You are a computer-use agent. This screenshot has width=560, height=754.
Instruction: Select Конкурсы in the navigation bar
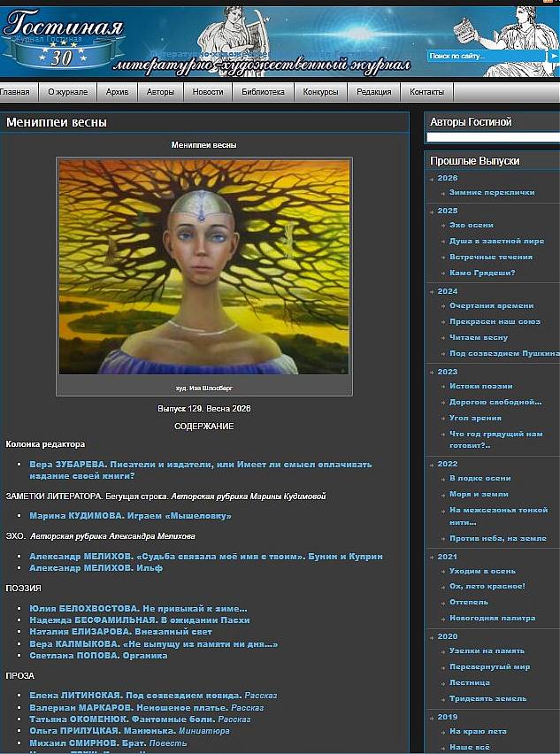[320, 92]
